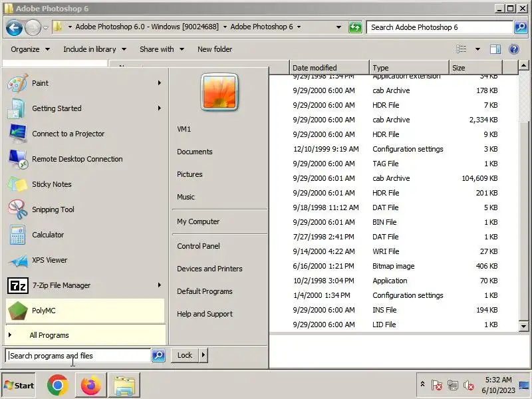Open Firefox from the taskbar

click(x=90, y=385)
